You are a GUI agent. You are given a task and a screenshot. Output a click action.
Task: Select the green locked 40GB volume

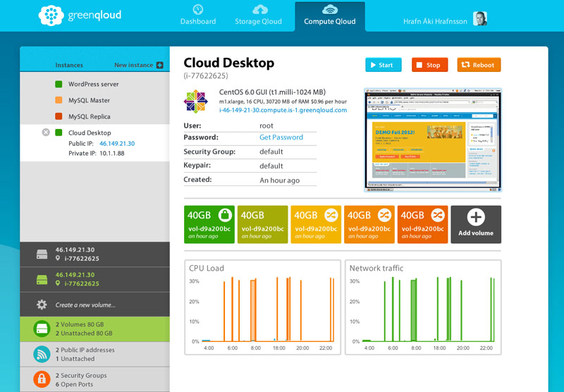(209, 224)
